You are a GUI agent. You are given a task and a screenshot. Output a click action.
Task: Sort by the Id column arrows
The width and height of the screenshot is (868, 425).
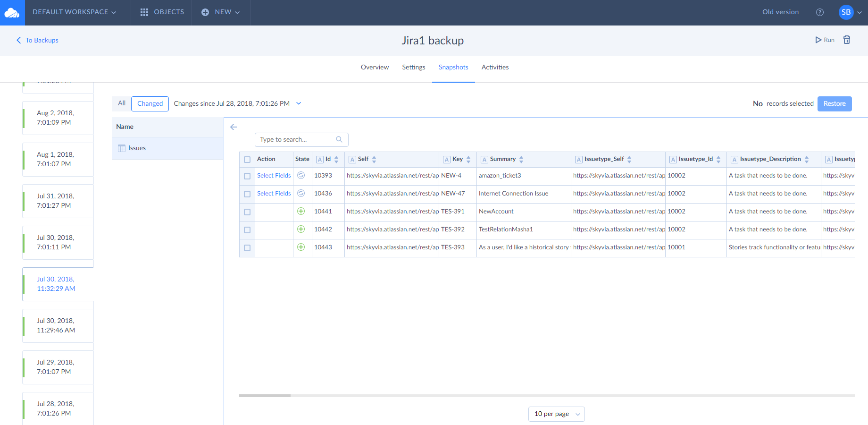[336, 160]
